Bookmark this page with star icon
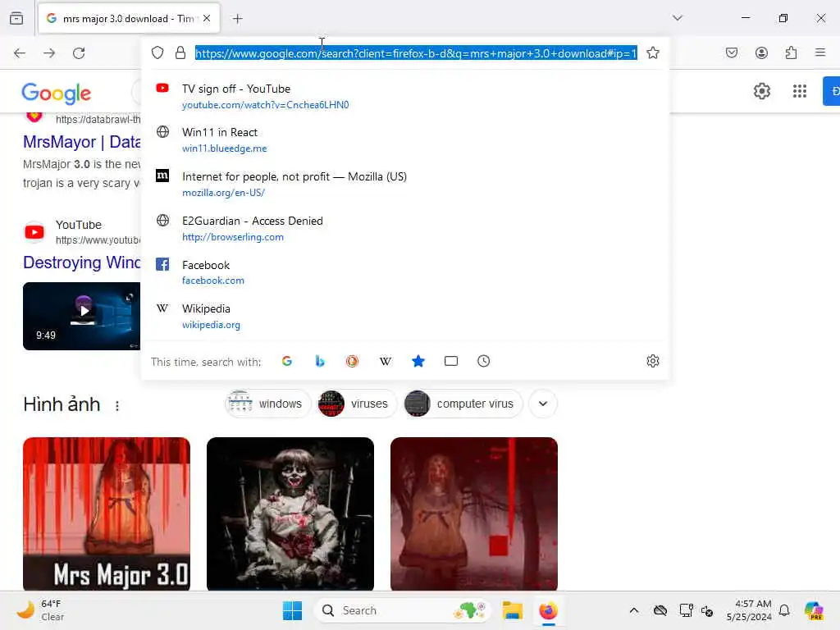840x630 pixels. [652, 52]
